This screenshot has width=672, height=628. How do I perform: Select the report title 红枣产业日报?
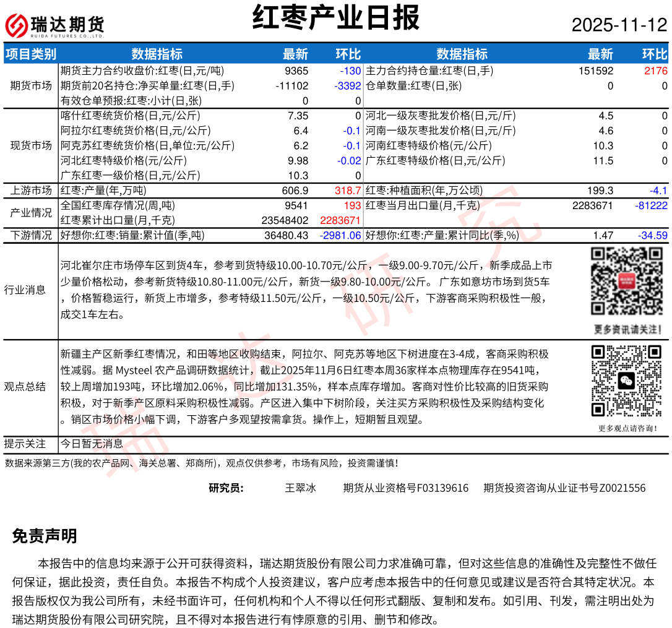click(x=336, y=18)
